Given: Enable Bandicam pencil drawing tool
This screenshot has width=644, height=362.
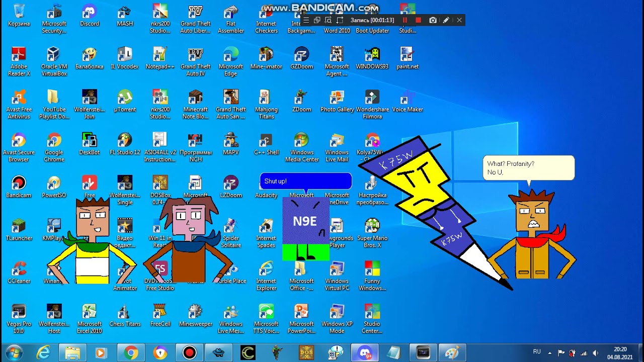Looking at the screenshot, I should pos(446,20).
